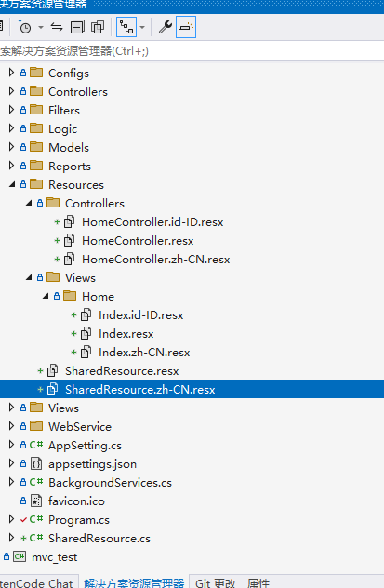Toggle Show All Files toolbar icon
This screenshot has width=384, height=588.
click(x=98, y=27)
